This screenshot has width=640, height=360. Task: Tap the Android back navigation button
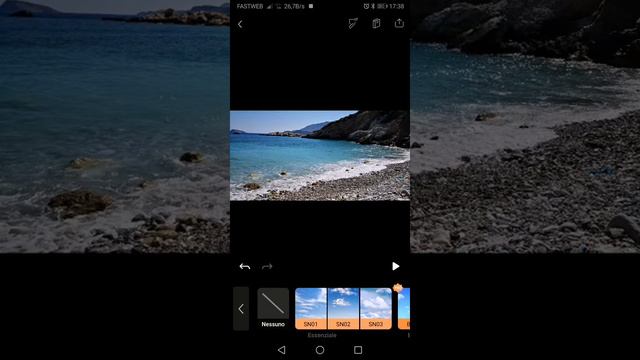(282, 350)
